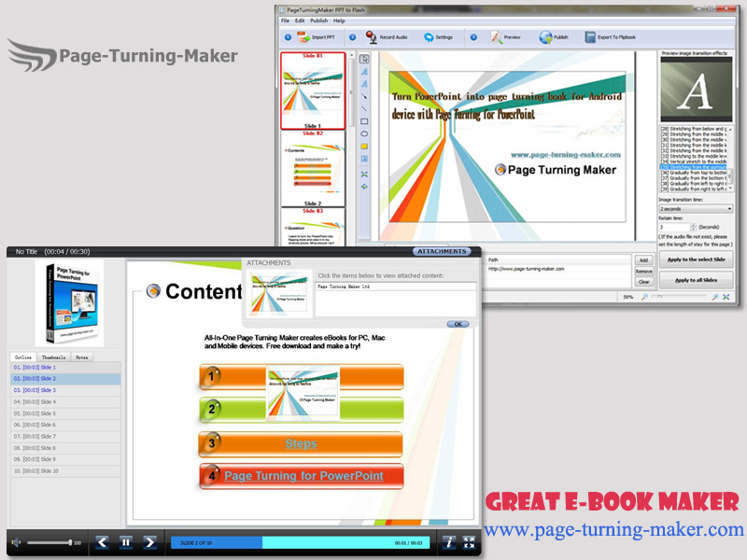Click the Record Audio microphone icon
747x560 pixels.
[x=371, y=36]
